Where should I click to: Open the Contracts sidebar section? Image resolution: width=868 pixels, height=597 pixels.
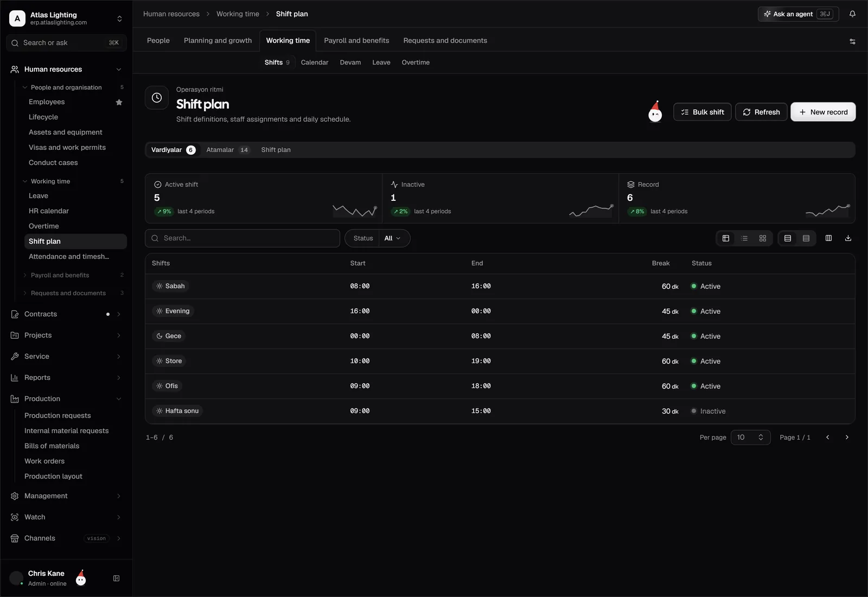click(66, 314)
